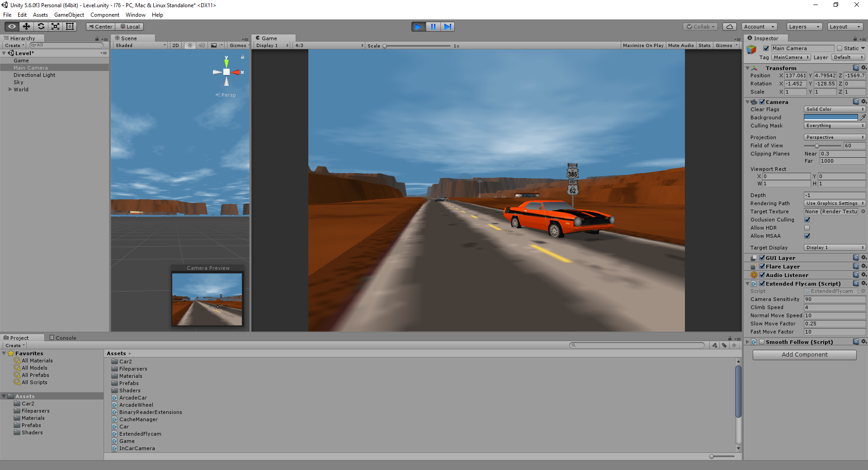Toggle Center pivot button
Viewport: 868px width, 470px height.
pyautogui.click(x=101, y=27)
